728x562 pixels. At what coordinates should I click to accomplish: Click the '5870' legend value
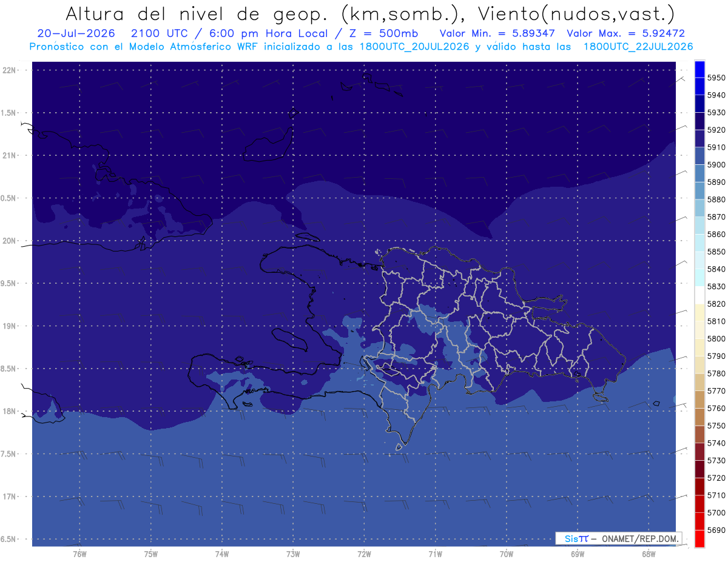[716, 217]
